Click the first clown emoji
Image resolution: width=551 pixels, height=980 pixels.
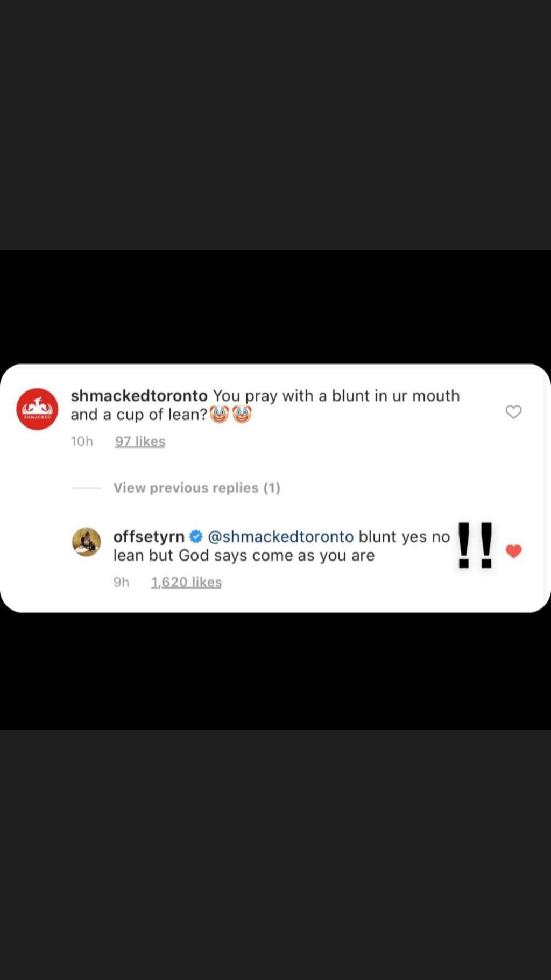[219, 414]
